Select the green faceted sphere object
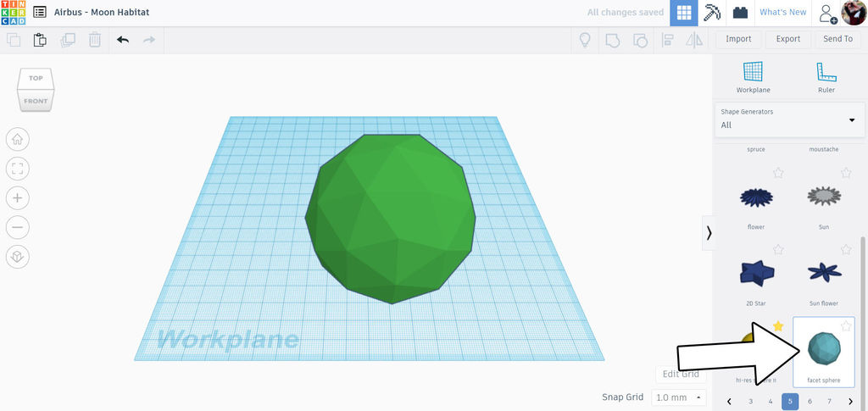868x411 pixels. pyautogui.click(x=391, y=219)
